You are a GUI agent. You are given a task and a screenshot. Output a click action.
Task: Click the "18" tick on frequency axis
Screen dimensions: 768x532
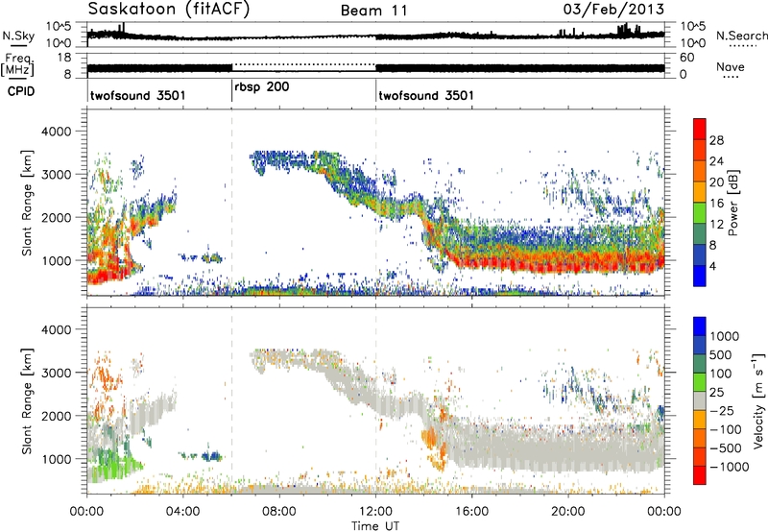pos(64,58)
